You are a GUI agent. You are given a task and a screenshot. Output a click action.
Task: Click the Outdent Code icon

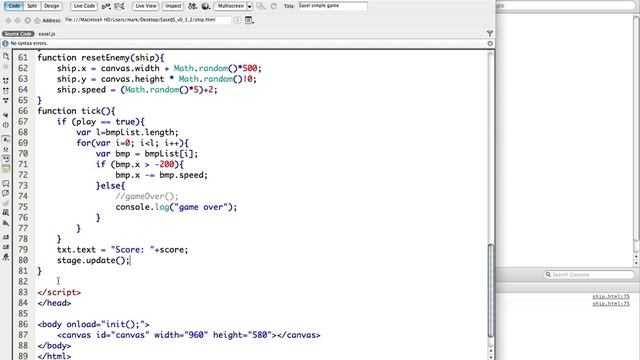click(6, 247)
